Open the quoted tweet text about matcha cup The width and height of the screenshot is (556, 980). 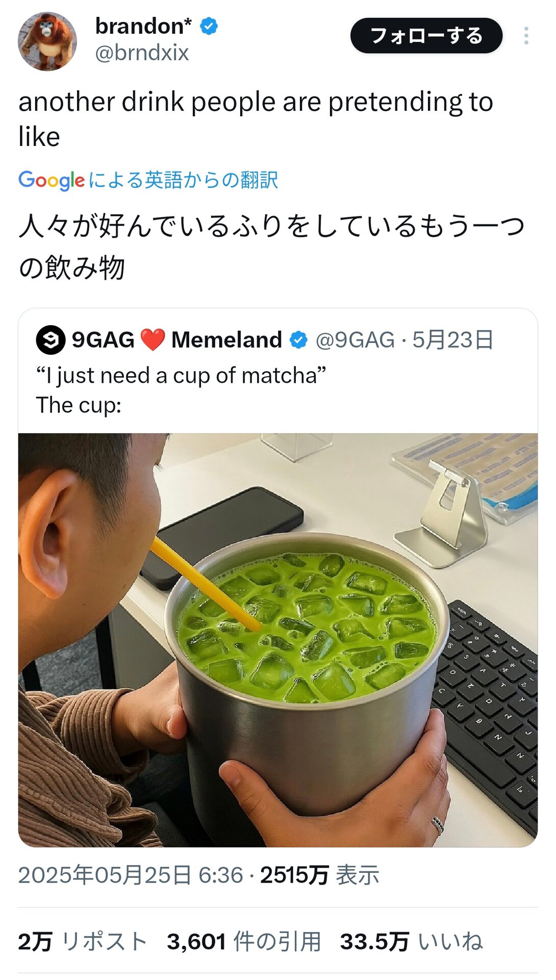coord(181,390)
